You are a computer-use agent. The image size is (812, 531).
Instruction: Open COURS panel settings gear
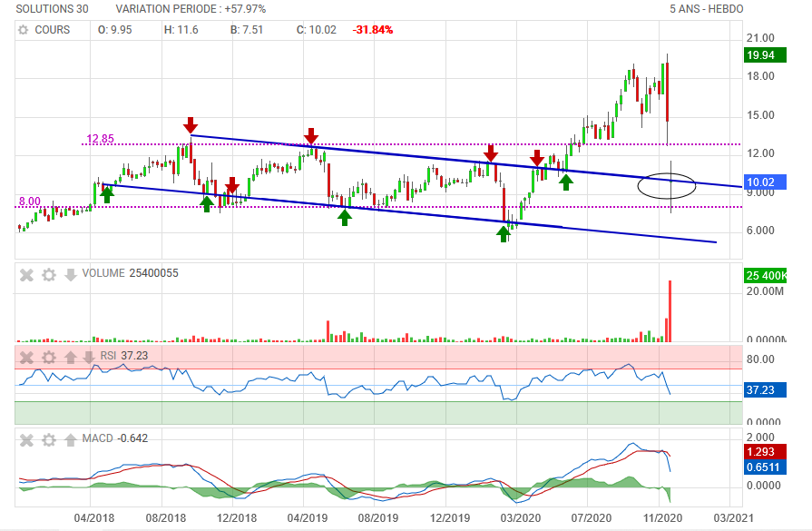click(24, 30)
